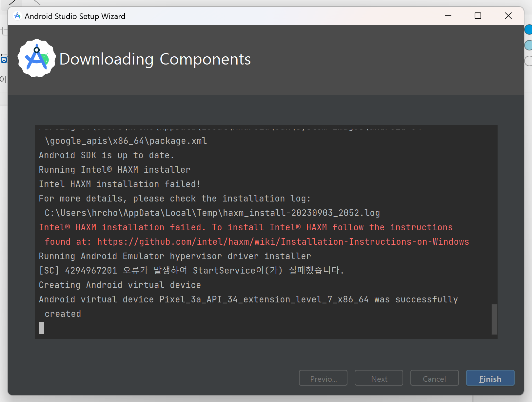The image size is (532, 402).
Task: Click the log output vertical scrollbar thumb
Action: (x=494, y=319)
